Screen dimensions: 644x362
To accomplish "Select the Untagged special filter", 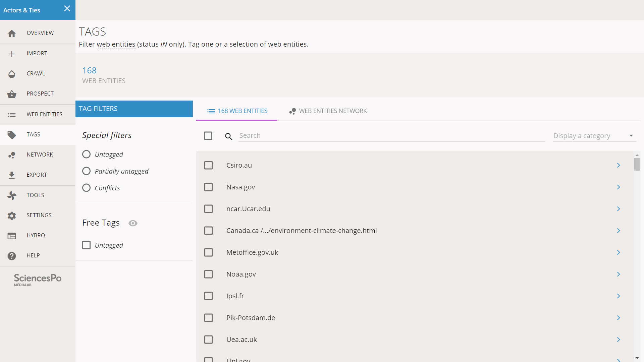I will pyautogui.click(x=86, y=154).
